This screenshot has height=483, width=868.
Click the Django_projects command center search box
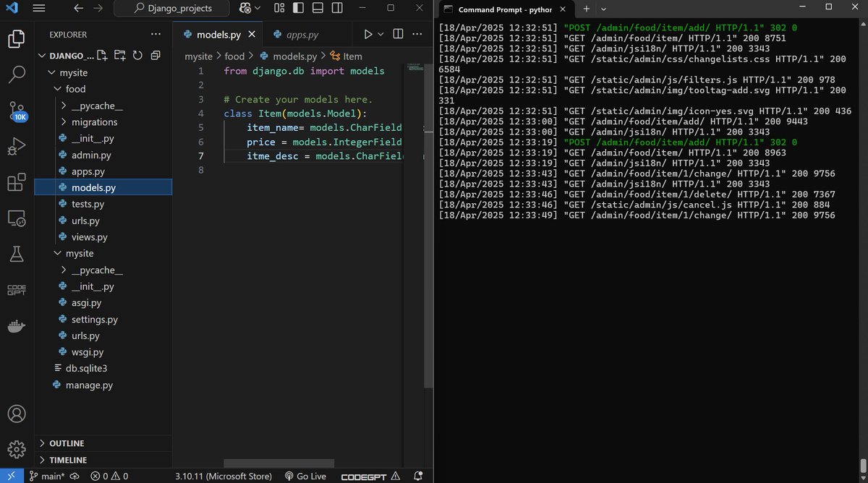pos(172,8)
